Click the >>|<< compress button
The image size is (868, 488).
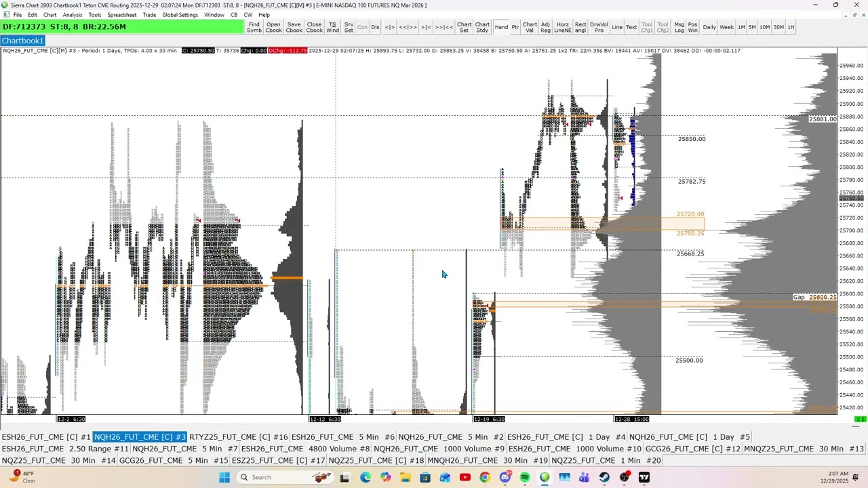click(443, 27)
